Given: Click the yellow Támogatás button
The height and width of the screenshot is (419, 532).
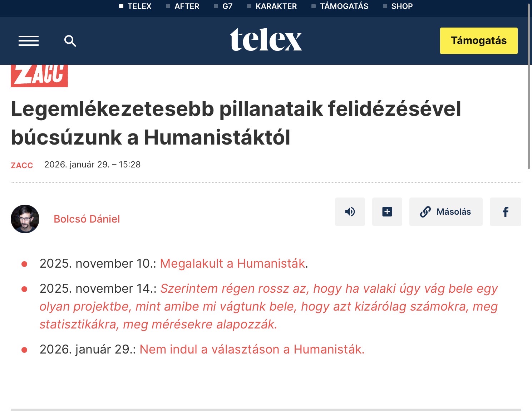Looking at the screenshot, I should coord(478,41).
